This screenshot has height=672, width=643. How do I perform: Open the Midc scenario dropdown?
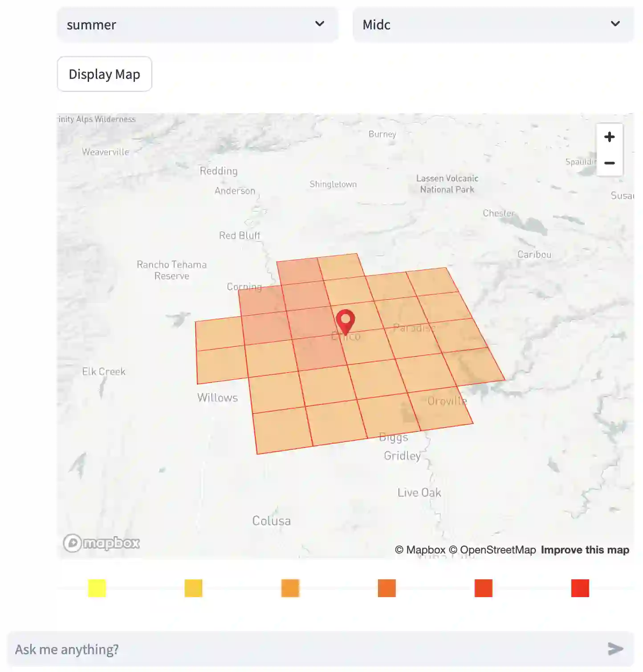493,25
